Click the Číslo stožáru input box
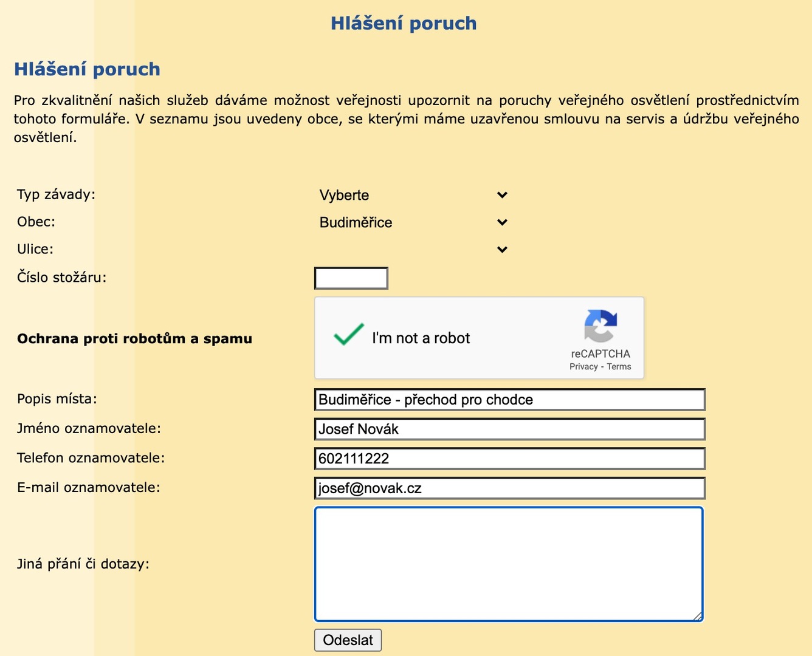 pos(351,278)
